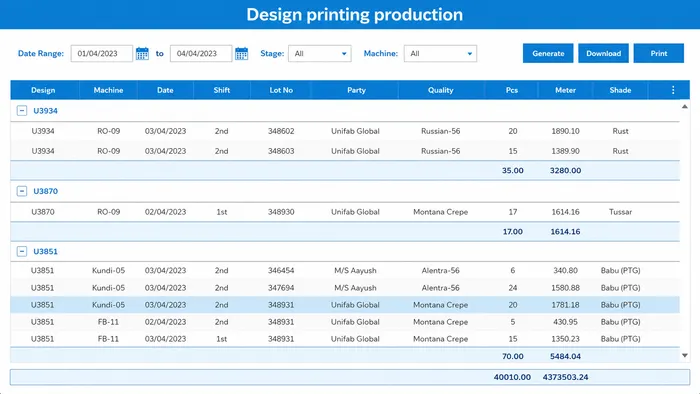
Task: Sort by the Date column header
Action: point(165,90)
